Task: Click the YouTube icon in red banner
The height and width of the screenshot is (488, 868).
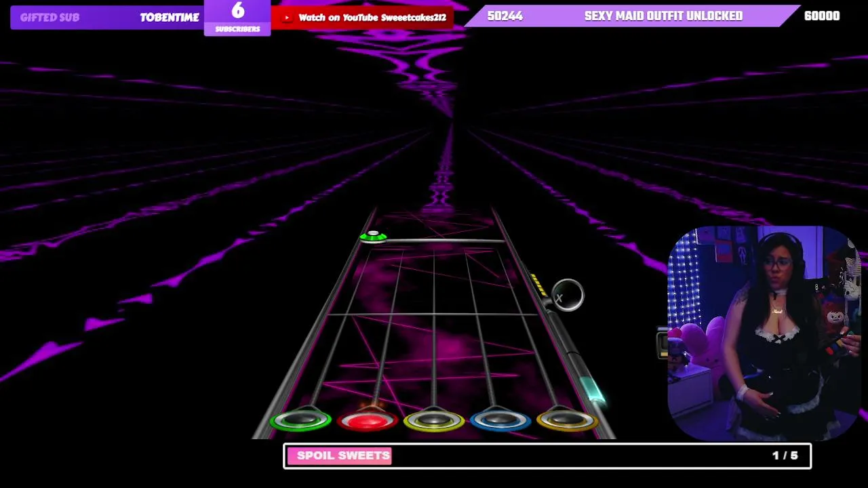Action: pos(287,18)
